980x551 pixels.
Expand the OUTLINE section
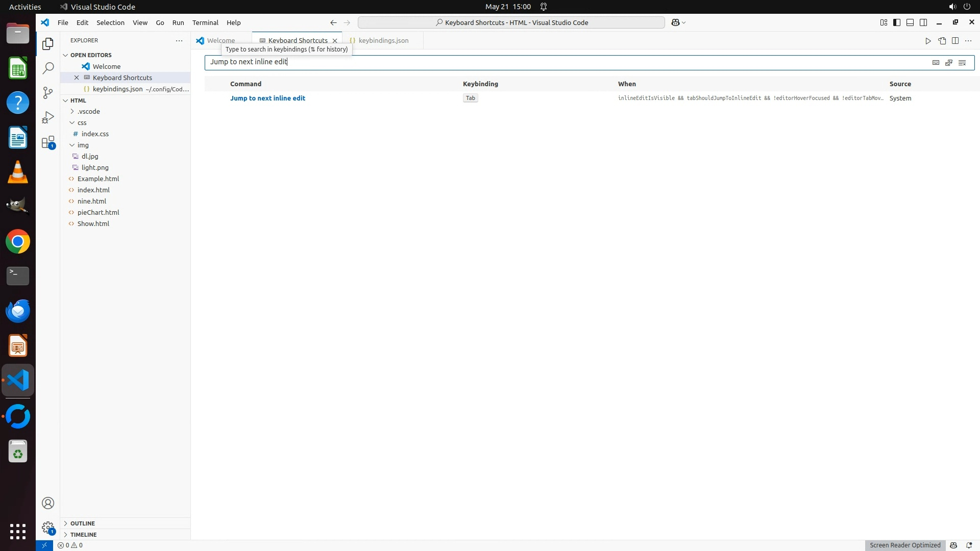coord(82,523)
